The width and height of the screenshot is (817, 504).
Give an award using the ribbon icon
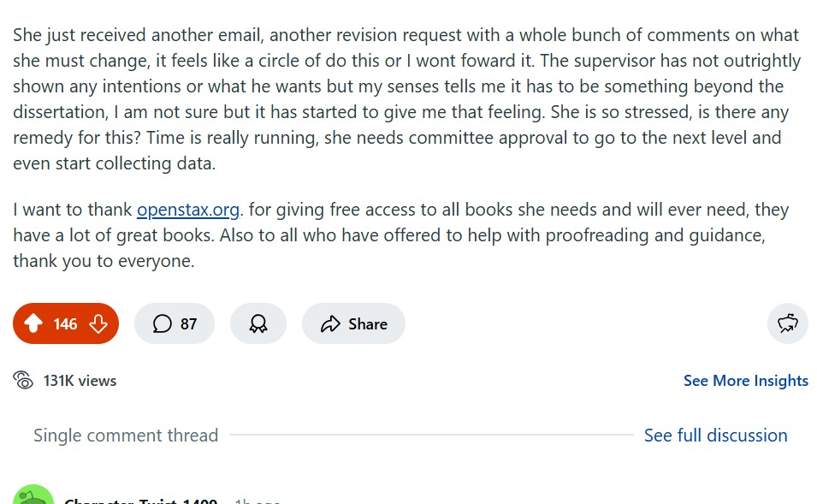[258, 323]
